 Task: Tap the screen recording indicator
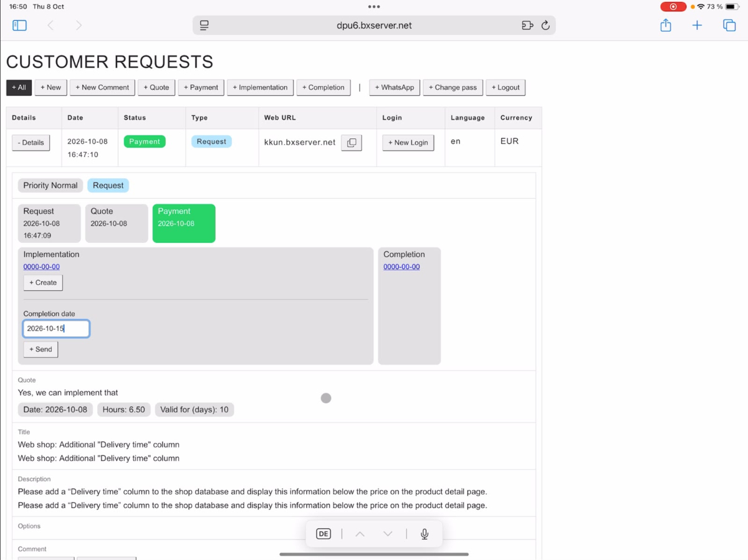point(673,7)
